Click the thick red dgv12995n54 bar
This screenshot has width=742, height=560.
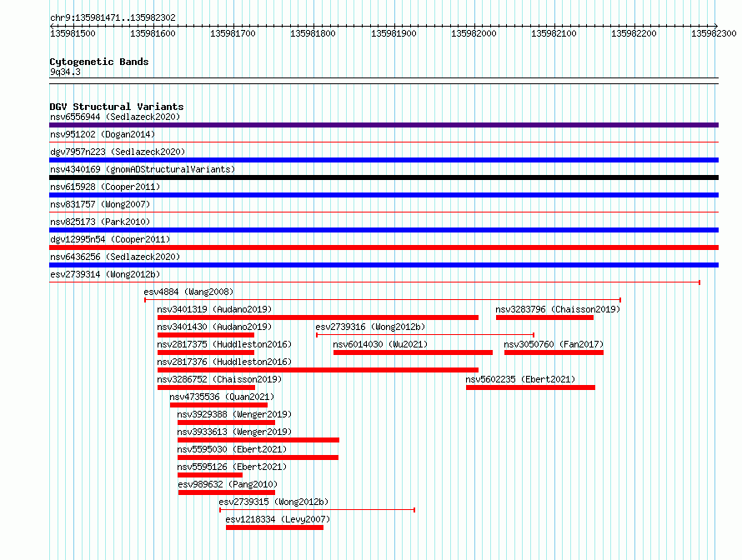click(384, 247)
